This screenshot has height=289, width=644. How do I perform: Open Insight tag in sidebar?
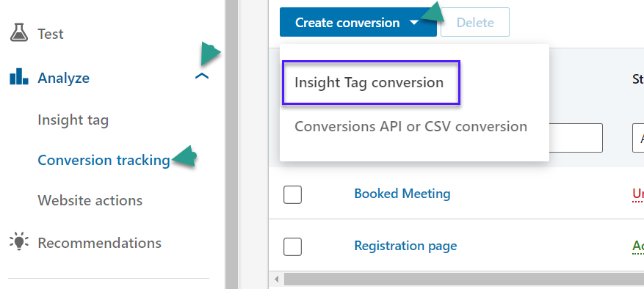(x=73, y=120)
